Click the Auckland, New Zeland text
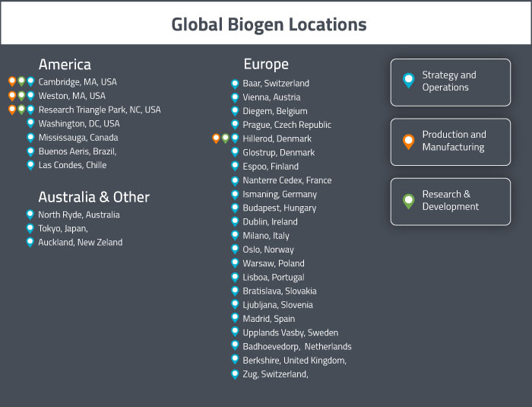532x407 pixels. [x=81, y=242]
